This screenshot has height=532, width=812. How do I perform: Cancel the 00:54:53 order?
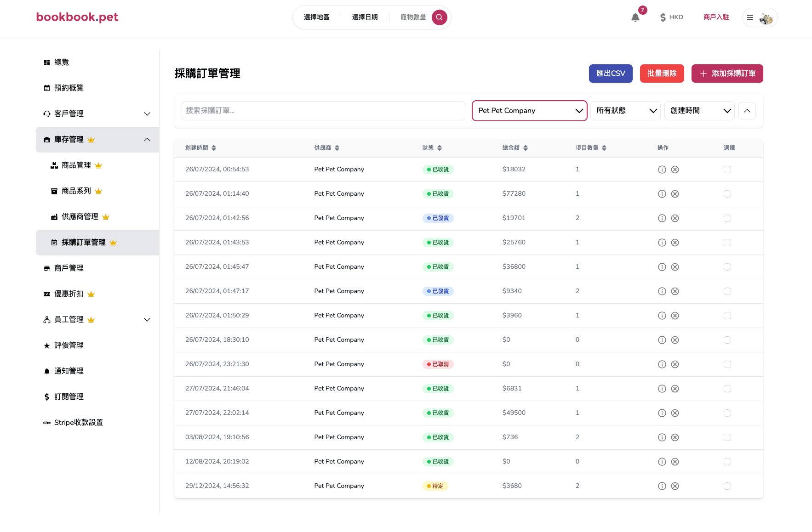coord(675,170)
